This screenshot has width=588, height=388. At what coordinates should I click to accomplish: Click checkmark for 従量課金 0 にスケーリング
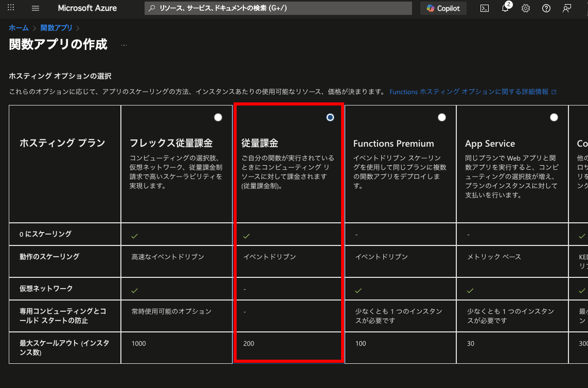[x=246, y=236]
